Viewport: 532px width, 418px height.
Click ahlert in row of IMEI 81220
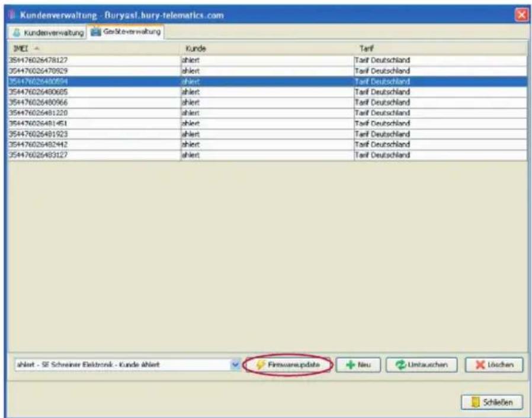191,113
